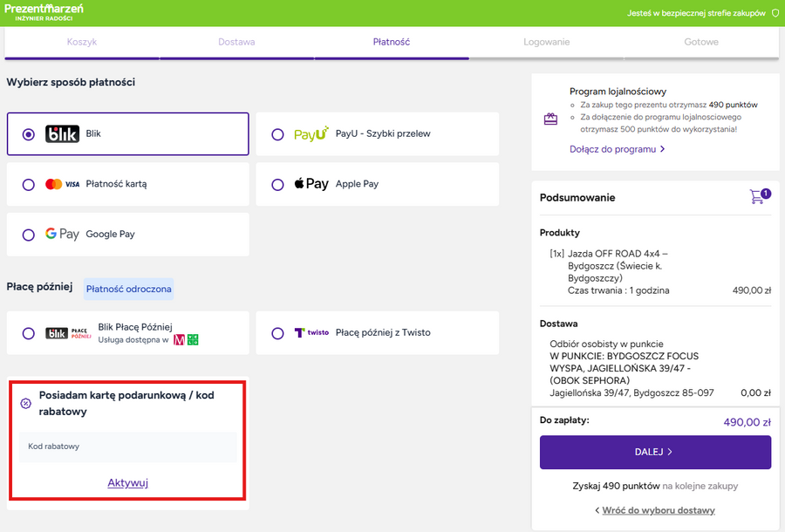Screen dimensions: 785x532
Task: Choose the Blik Płacę Później radio option
Action: [x=29, y=333]
